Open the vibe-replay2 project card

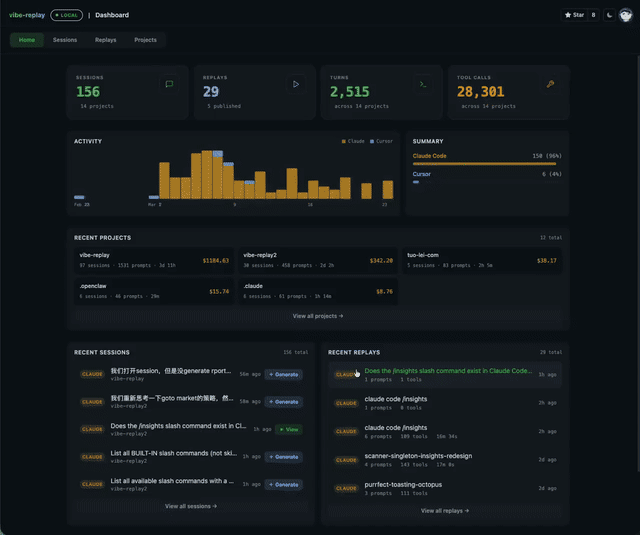click(318, 260)
